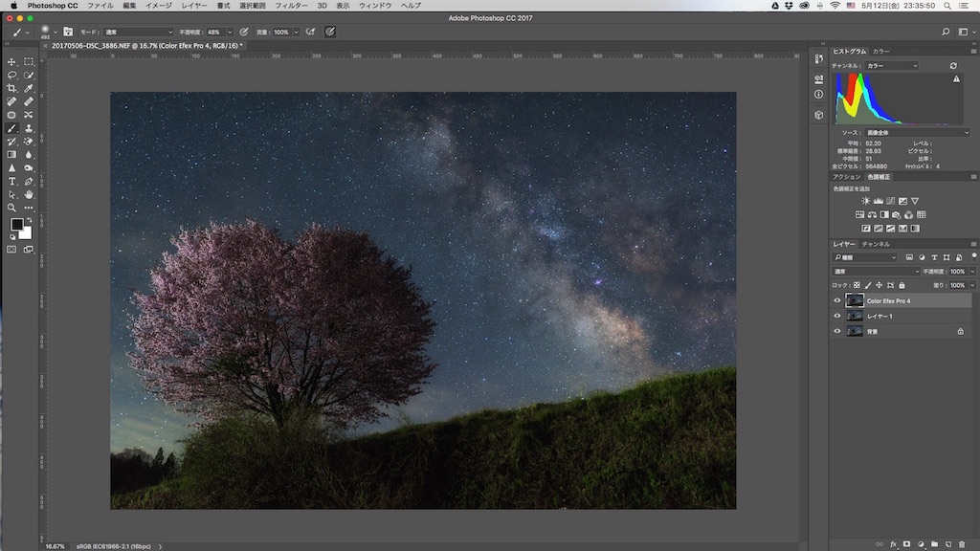Select the Brush tool in toolbox
980x551 pixels.
pyautogui.click(x=11, y=128)
